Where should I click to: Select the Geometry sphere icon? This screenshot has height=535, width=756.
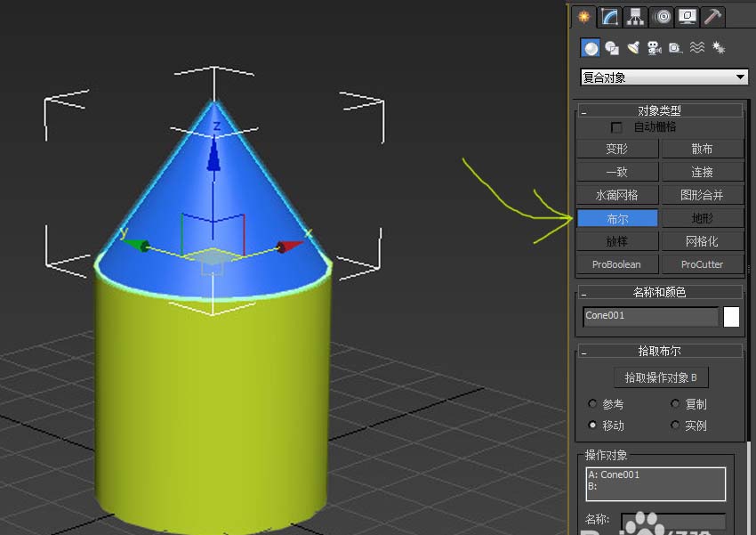coord(590,48)
